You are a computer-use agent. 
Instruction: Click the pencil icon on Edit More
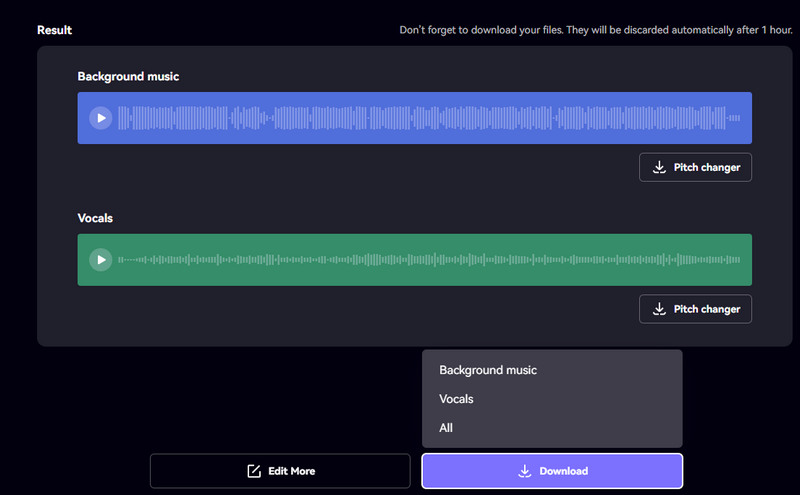tap(254, 471)
